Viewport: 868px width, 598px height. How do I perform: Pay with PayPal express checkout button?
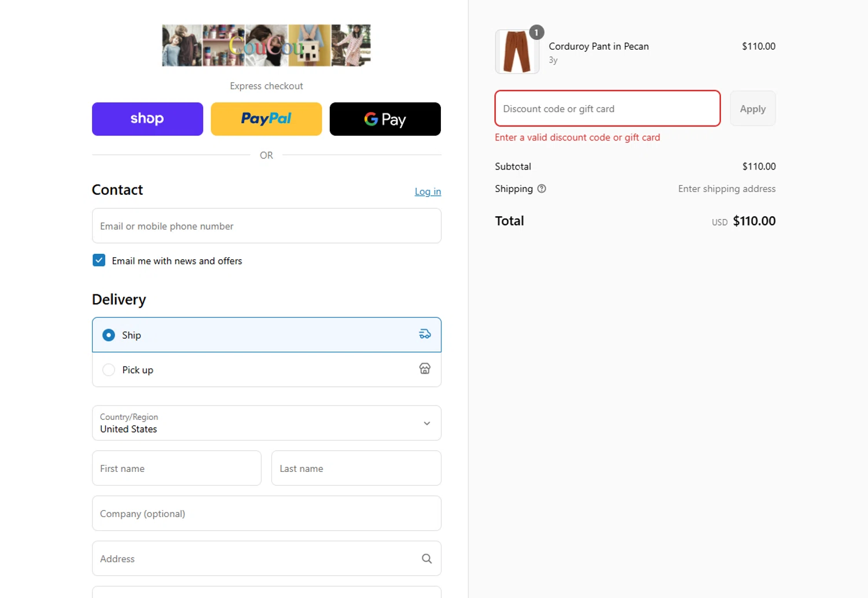point(266,119)
